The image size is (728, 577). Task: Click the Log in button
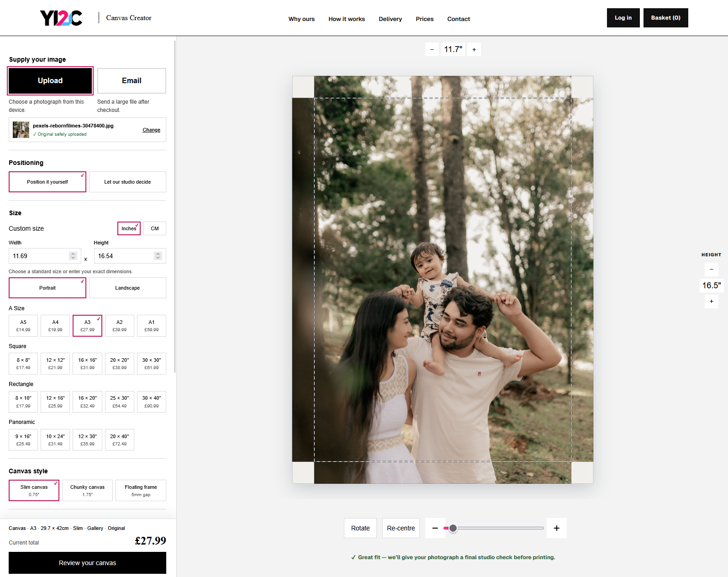[x=623, y=18]
